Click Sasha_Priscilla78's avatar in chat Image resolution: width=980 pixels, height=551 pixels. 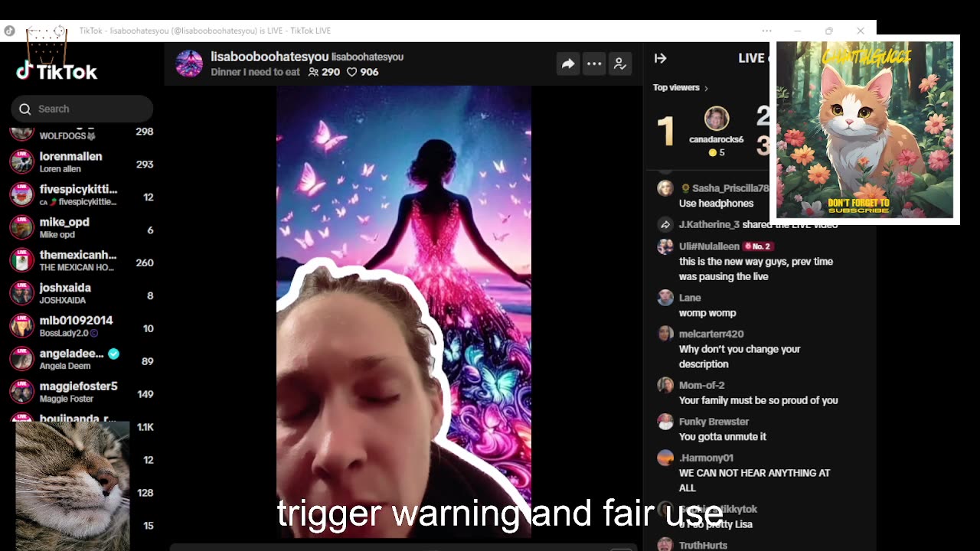tap(665, 188)
